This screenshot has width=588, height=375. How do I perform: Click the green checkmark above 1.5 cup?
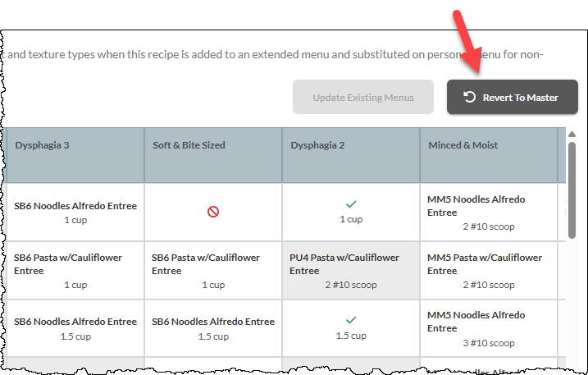point(351,320)
